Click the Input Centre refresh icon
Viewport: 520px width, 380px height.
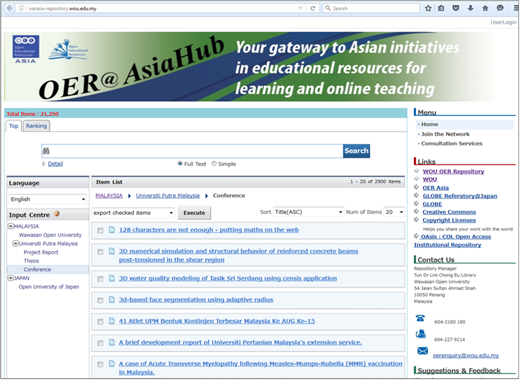click(x=57, y=214)
